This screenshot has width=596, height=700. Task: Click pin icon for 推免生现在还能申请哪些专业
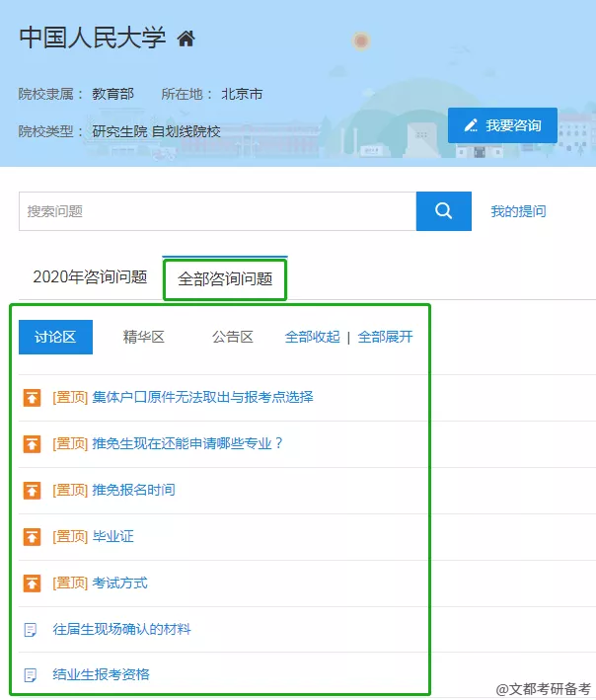coord(32,443)
